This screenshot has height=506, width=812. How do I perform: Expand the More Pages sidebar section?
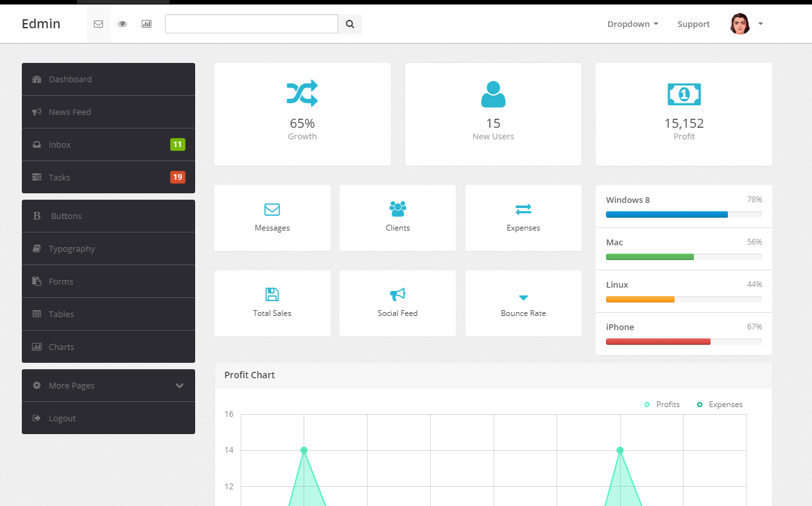coord(108,385)
